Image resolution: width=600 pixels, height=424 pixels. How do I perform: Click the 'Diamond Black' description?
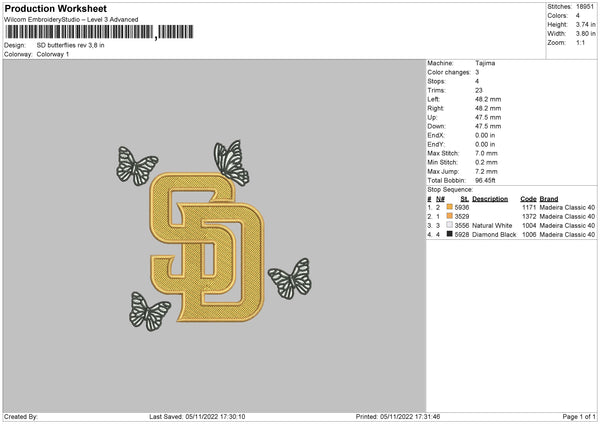click(x=494, y=235)
